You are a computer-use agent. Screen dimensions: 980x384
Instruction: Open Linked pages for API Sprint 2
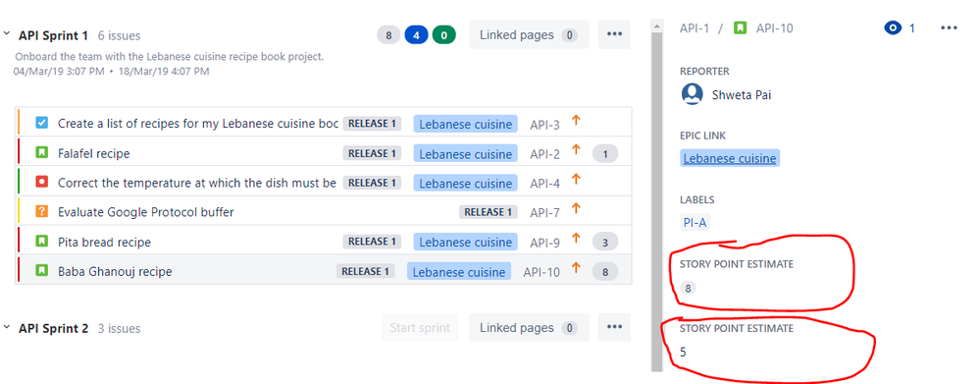click(528, 328)
